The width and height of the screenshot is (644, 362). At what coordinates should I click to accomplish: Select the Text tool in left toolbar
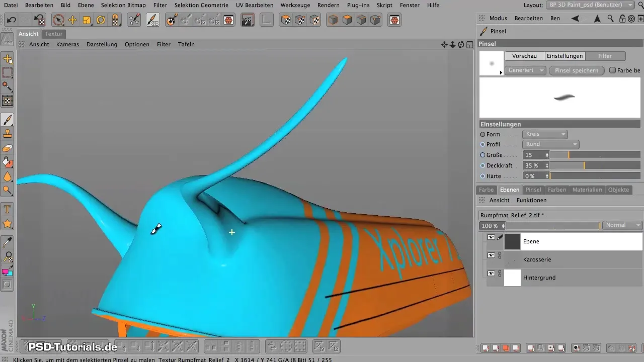[8, 209]
